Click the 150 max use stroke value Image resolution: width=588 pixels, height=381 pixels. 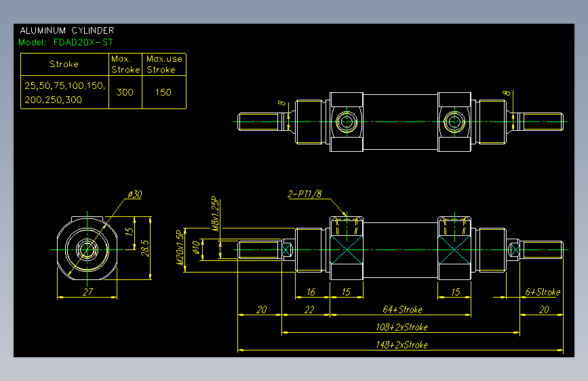[163, 92]
